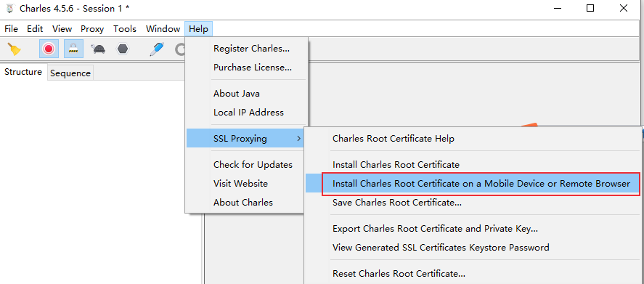
Task: Select Local IP Address option
Action: 248,112
